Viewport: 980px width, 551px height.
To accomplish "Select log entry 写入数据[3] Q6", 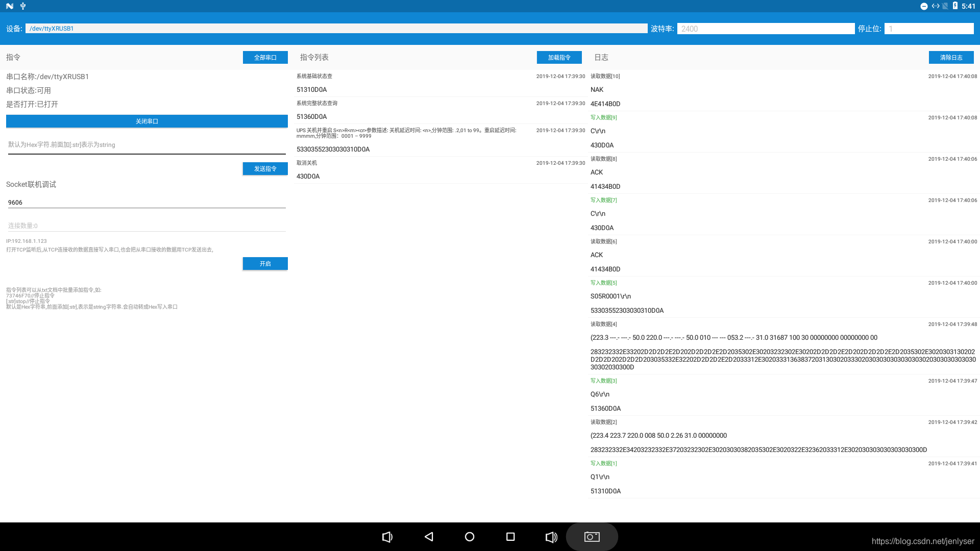I will pos(784,395).
